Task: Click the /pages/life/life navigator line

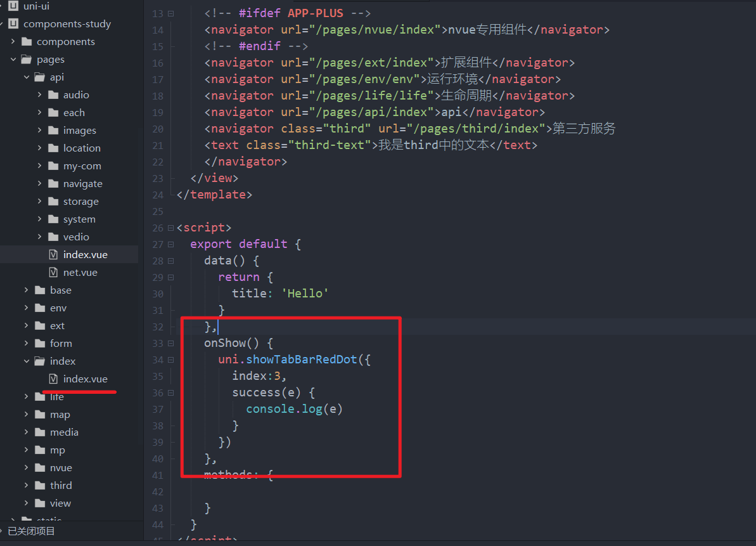Action: [x=390, y=96]
